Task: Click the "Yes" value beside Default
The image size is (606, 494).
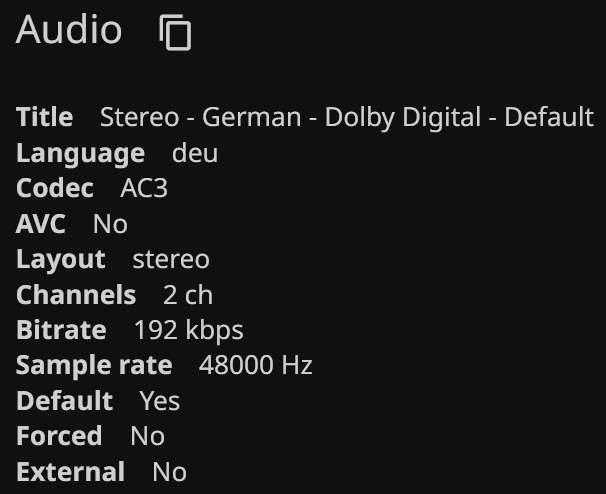Action: point(160,401)
